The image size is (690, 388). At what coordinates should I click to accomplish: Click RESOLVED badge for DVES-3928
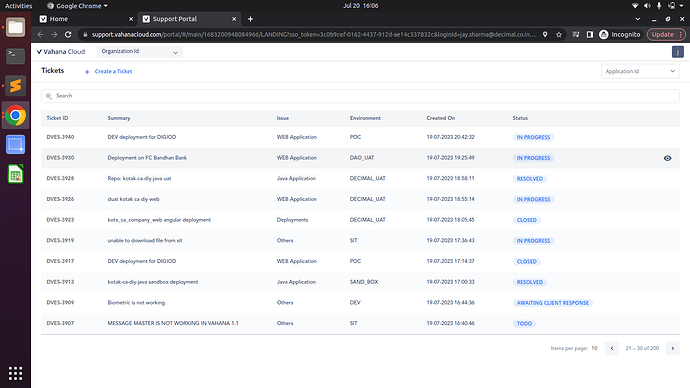(x=530, y=179)
